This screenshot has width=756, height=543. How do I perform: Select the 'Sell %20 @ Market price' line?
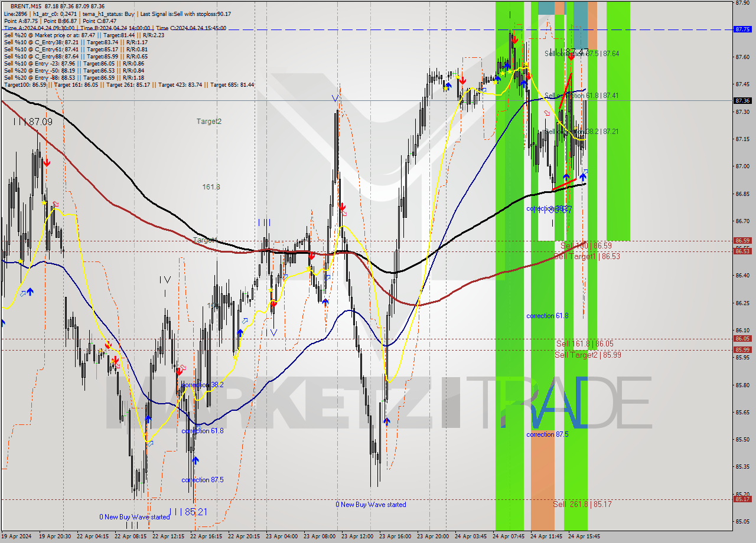coord(84,35)
